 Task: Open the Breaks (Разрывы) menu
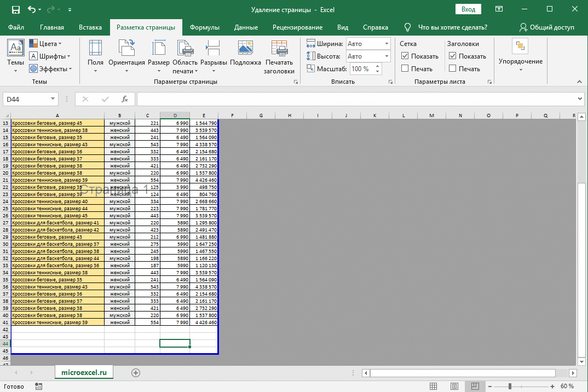pyautogui.click(x=214, y=55)
